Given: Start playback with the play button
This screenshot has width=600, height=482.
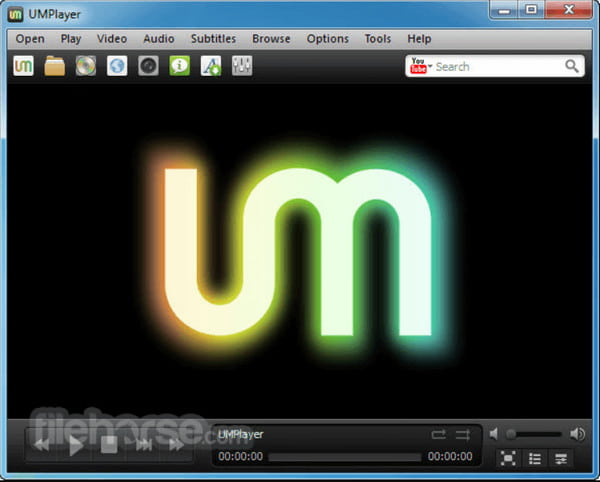Looking at the screenshot, I should click(76, 445).
